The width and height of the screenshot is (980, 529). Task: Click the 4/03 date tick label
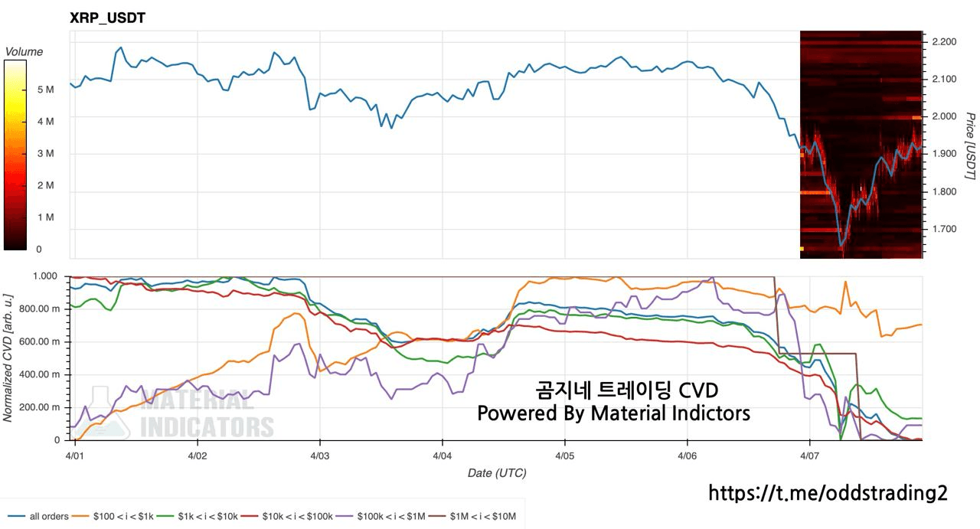click(x=320, y=454)
